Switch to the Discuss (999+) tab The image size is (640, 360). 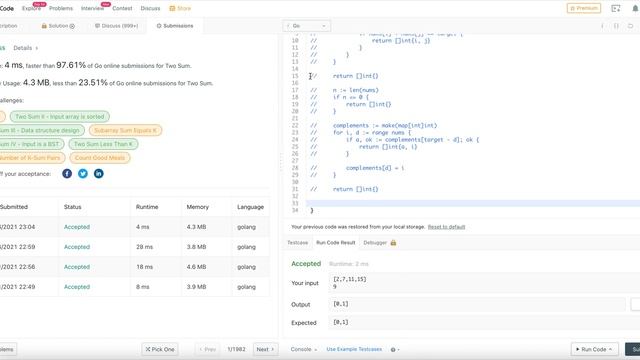(x=116, y=26)
